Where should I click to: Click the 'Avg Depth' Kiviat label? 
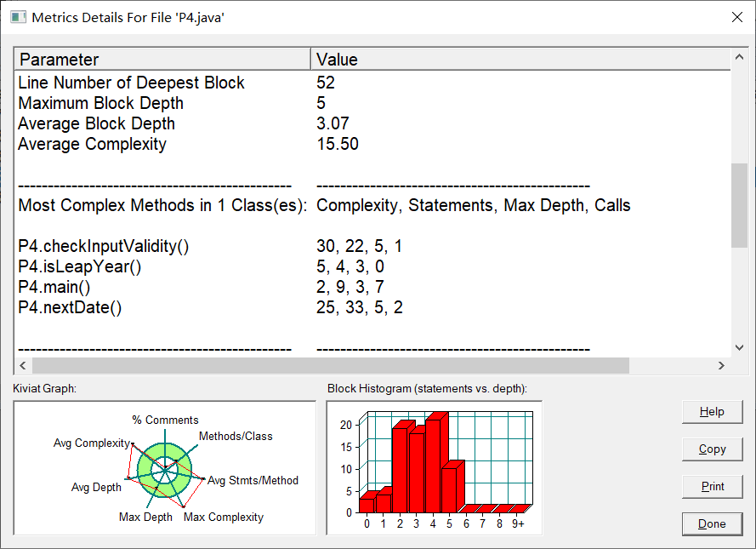pos(96,487)
